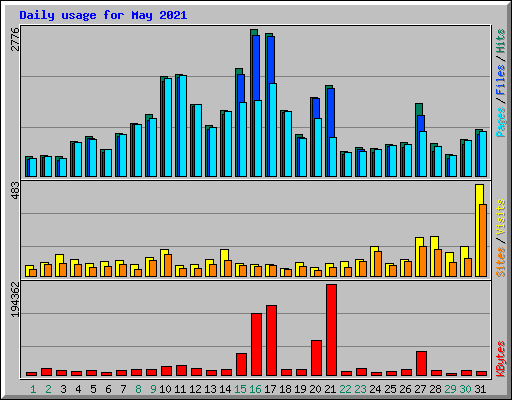
Task: Click day 1 on the x-axis
Action: (x=33, y=389)
